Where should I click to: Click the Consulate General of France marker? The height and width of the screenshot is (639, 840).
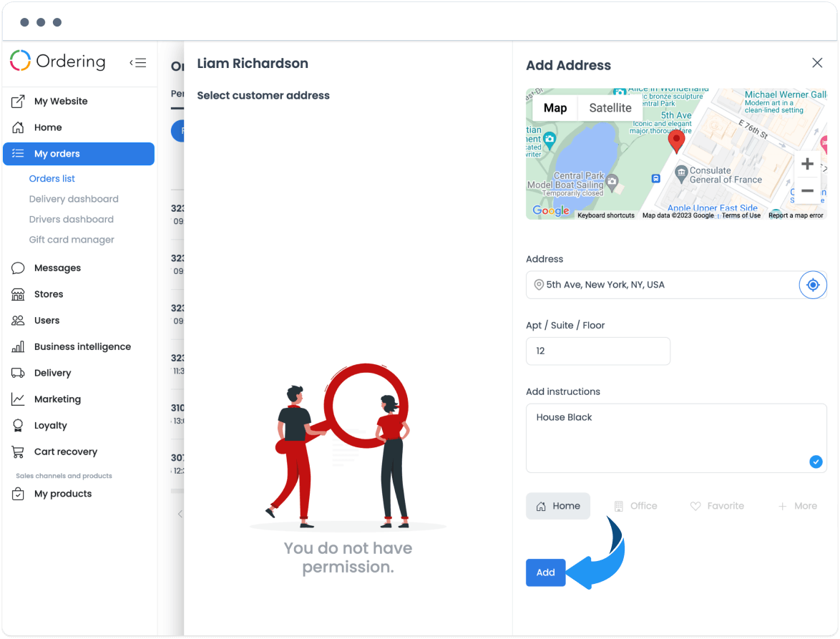[x=681, y=174]
